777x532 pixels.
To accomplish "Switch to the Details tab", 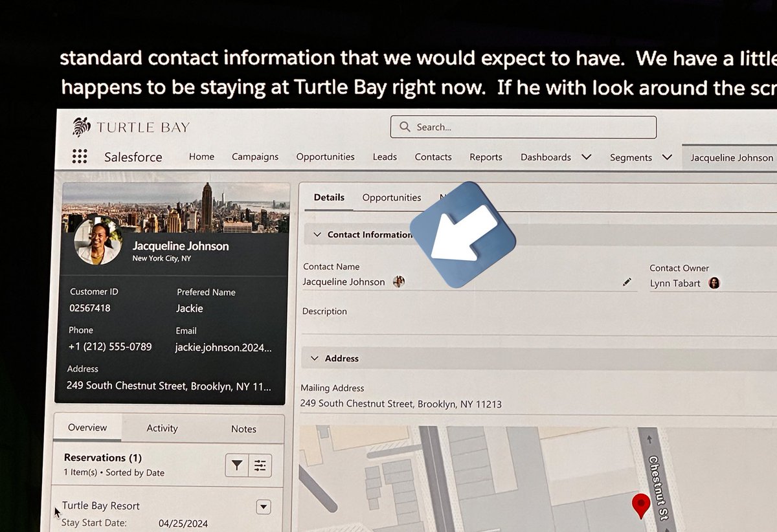I will click(329, 197).
